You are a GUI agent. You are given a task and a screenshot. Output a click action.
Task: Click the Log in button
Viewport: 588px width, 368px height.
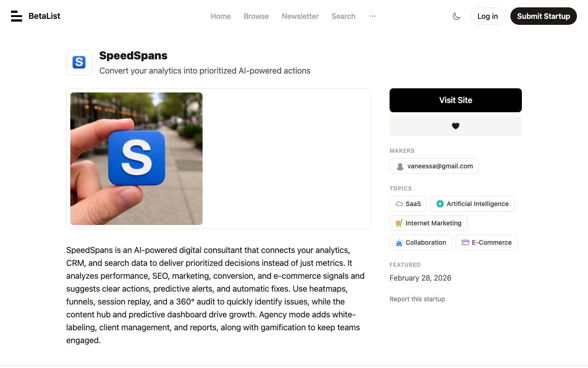[487, 16]
